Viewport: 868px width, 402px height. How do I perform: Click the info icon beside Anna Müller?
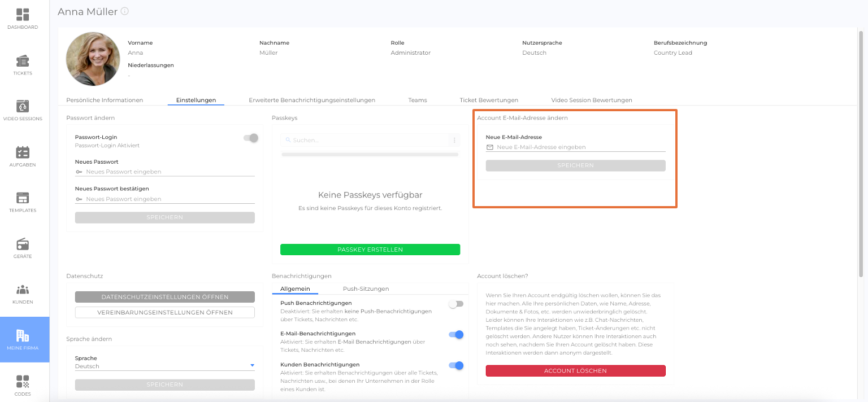tap(125, 11)
